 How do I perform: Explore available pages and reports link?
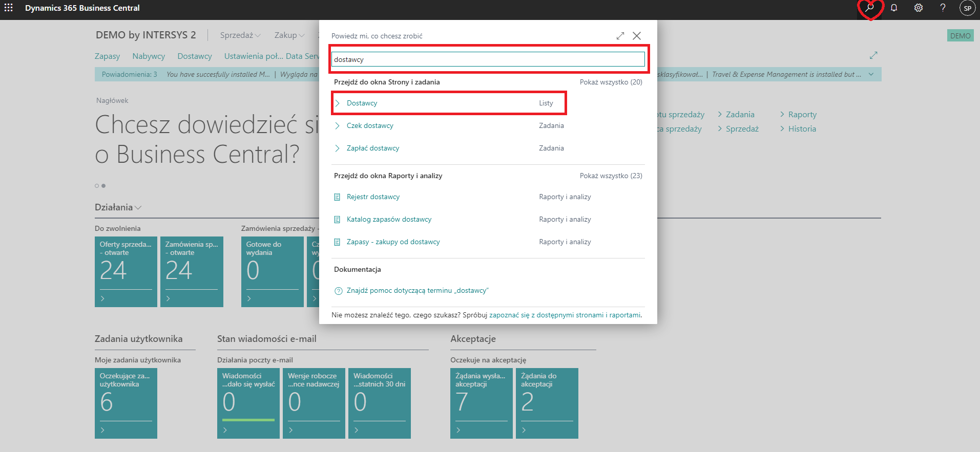click(565, 315)
